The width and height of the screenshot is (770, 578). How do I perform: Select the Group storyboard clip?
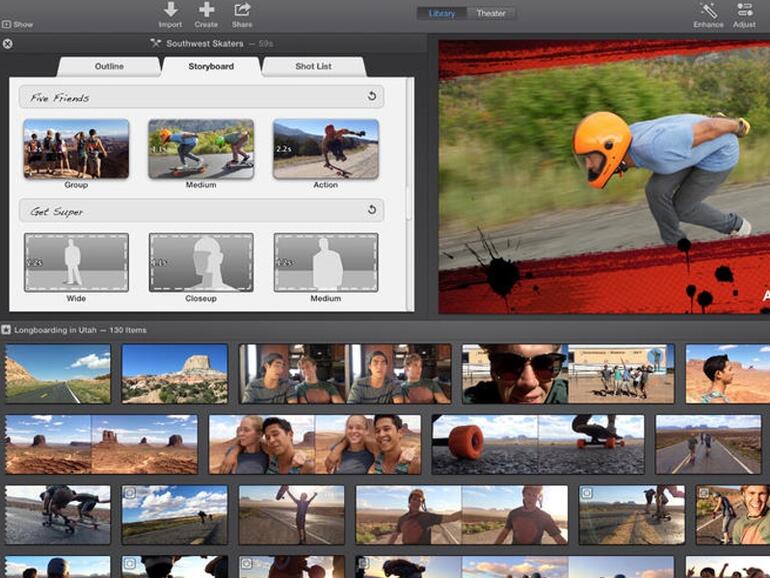tap(76, 149)
